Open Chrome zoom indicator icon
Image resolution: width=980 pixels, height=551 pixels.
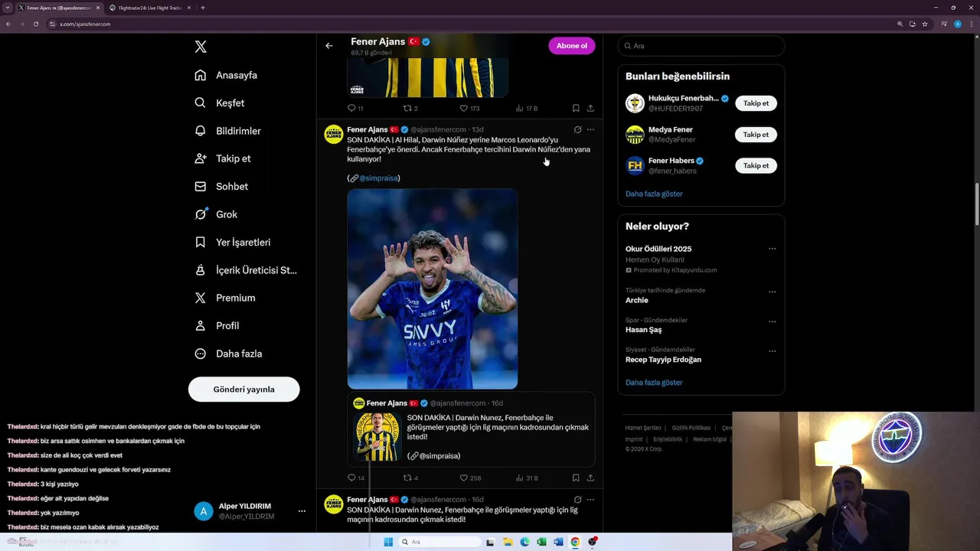coord(900,24)
